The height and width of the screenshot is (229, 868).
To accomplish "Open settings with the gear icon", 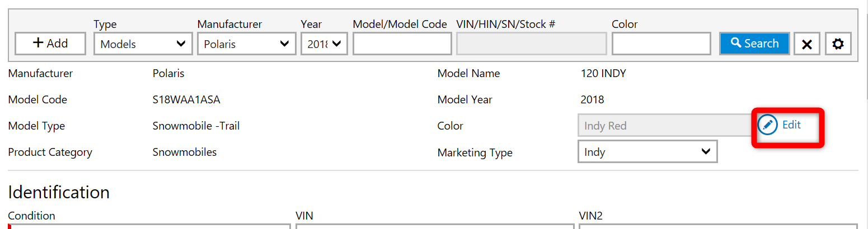I will (838, 44).
